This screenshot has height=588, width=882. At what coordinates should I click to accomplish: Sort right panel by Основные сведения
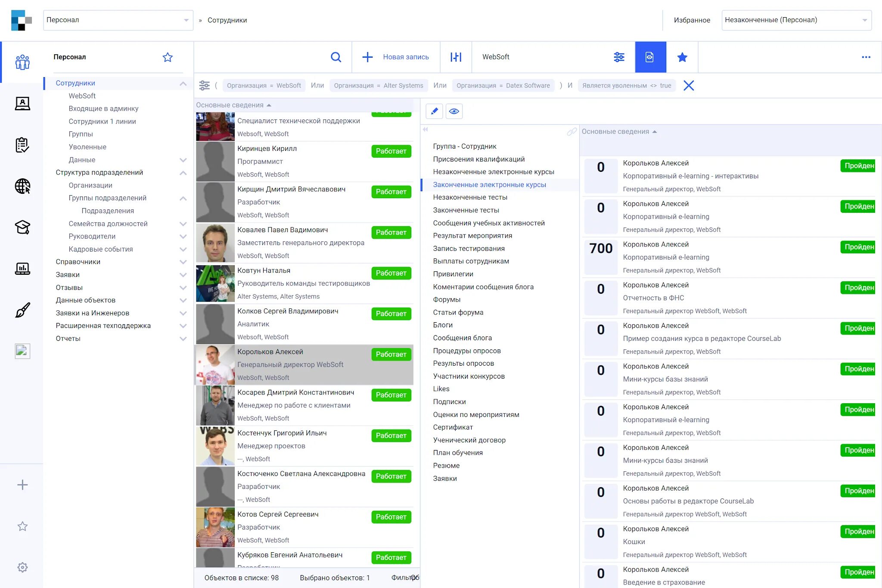(x=619, y=132)
